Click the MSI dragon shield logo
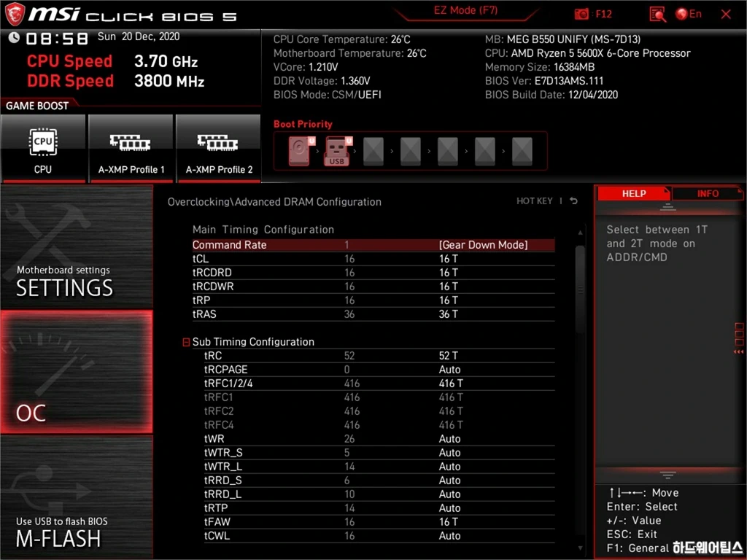 [15, 15]
